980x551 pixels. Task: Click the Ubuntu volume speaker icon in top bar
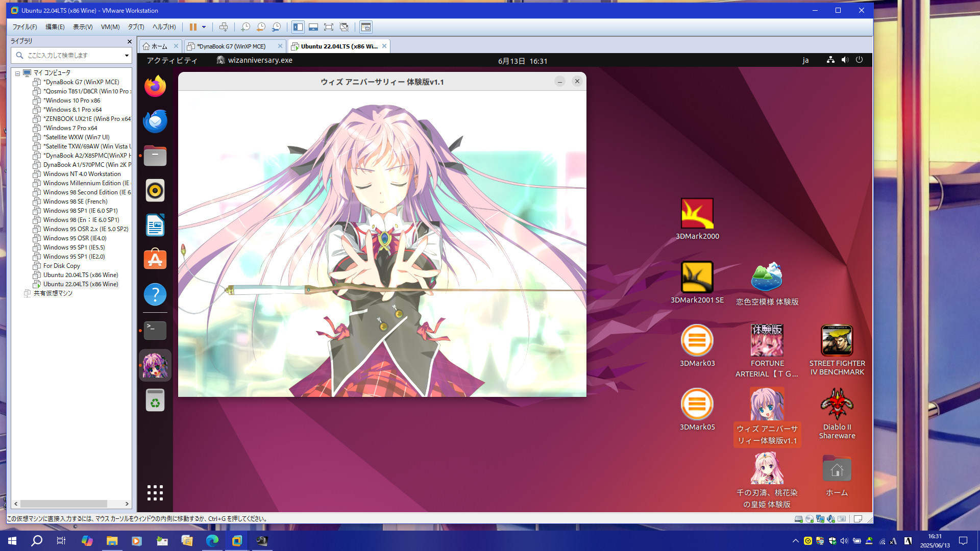click(845, 60)
